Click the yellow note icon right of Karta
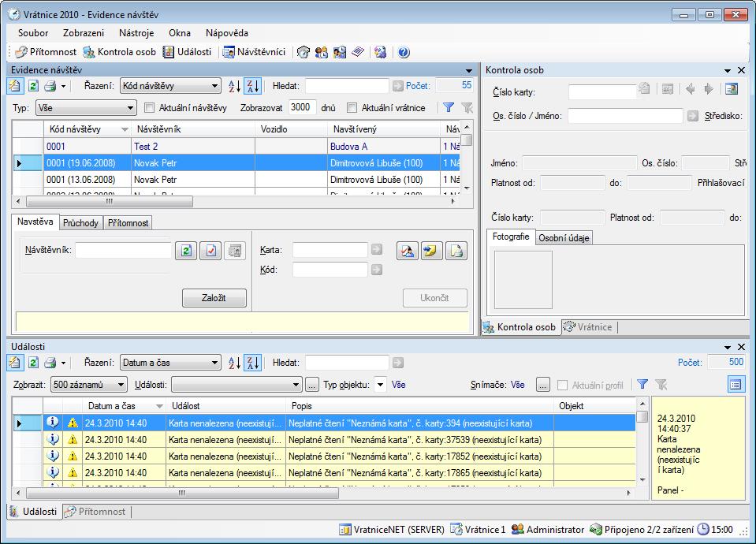 coord(431,251)
